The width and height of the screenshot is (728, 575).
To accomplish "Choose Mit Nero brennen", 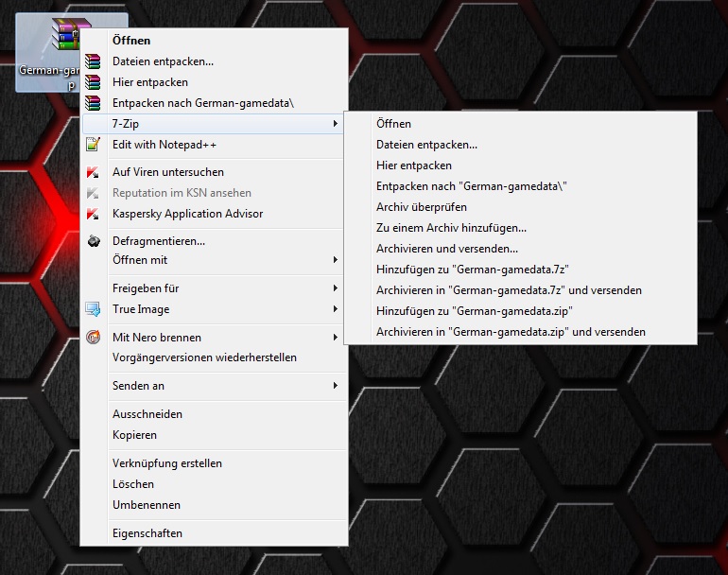I will click(214, 338).
